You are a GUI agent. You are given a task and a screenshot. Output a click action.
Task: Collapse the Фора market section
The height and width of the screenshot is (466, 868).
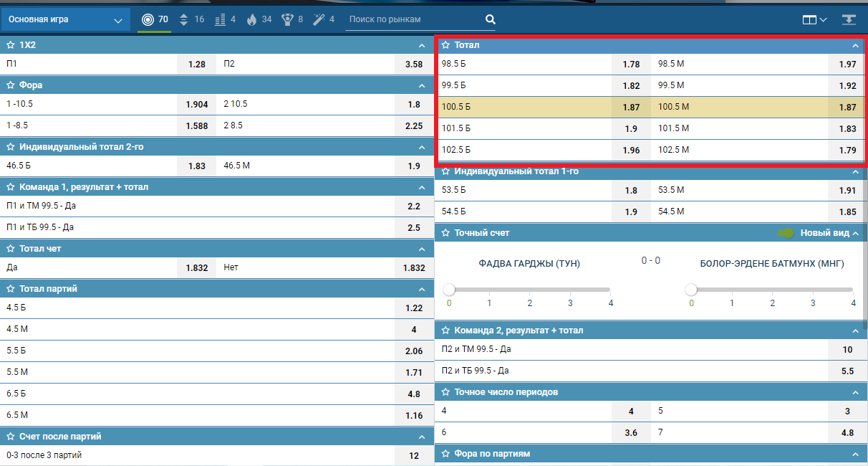coord(421,85)
